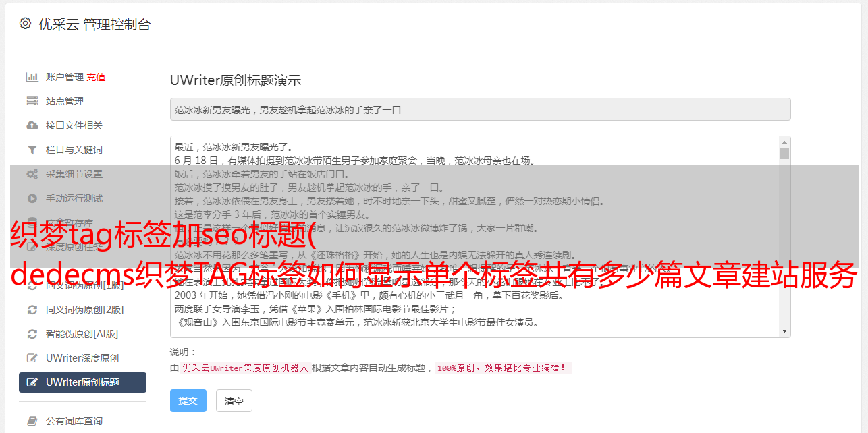Click the UWriter原创标题演示 heading
Image resolution: width=868 pixels, height=433 pixels.
tap(236, 80)
